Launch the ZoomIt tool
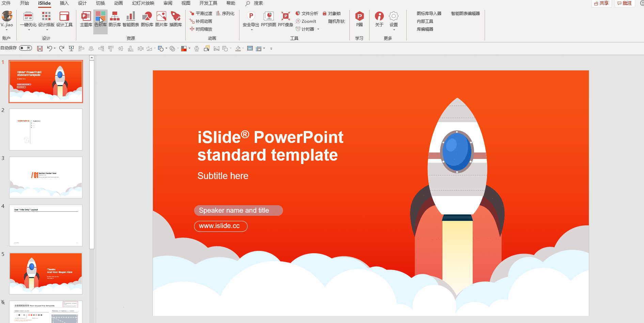 pyautogui.click(x=306, y=21)
